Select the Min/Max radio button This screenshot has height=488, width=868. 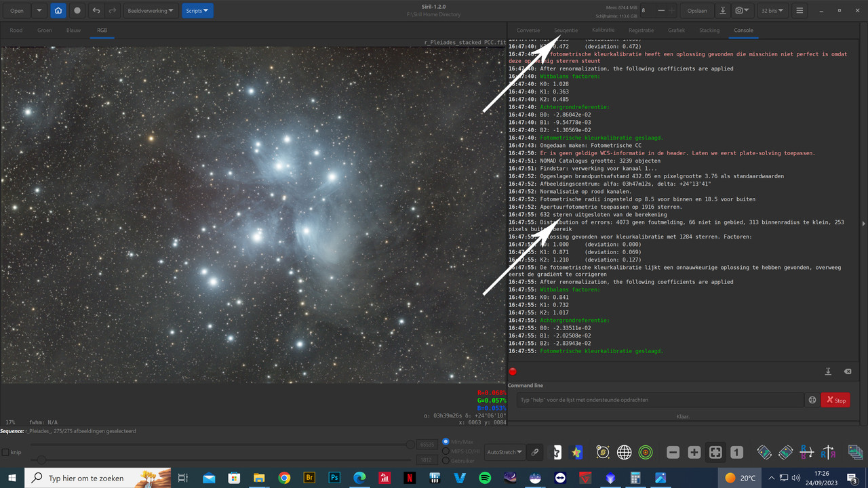click(446, 441)
